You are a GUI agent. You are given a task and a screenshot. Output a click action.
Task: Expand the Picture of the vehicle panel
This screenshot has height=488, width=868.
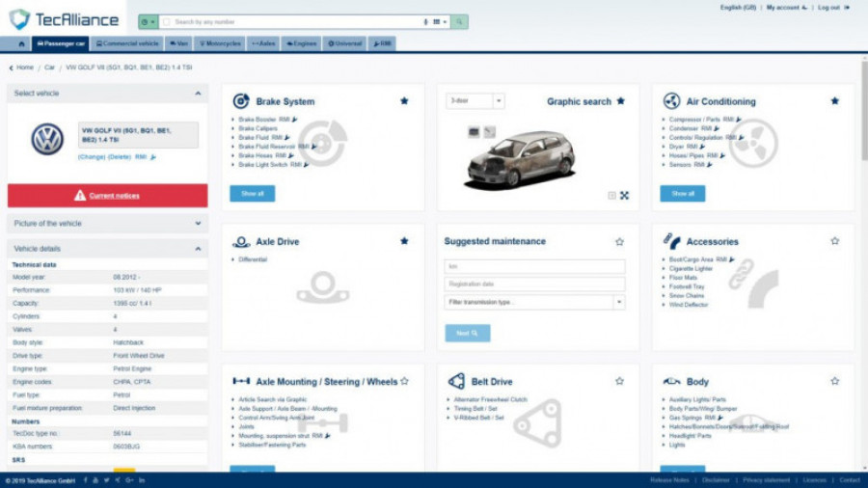click(x=198, y=224)
